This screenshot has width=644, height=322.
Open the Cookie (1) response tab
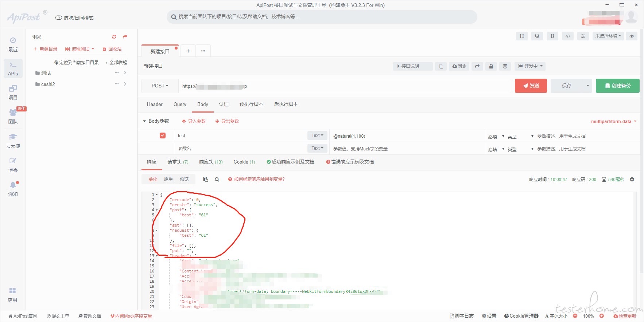tap(244, 162)
